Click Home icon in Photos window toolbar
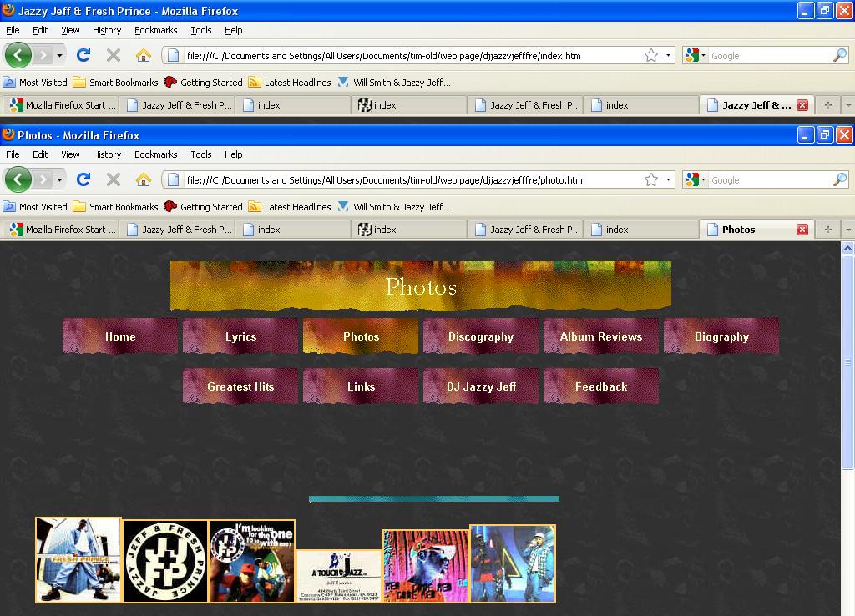855x616 pixels. click(x=144, y=179)
